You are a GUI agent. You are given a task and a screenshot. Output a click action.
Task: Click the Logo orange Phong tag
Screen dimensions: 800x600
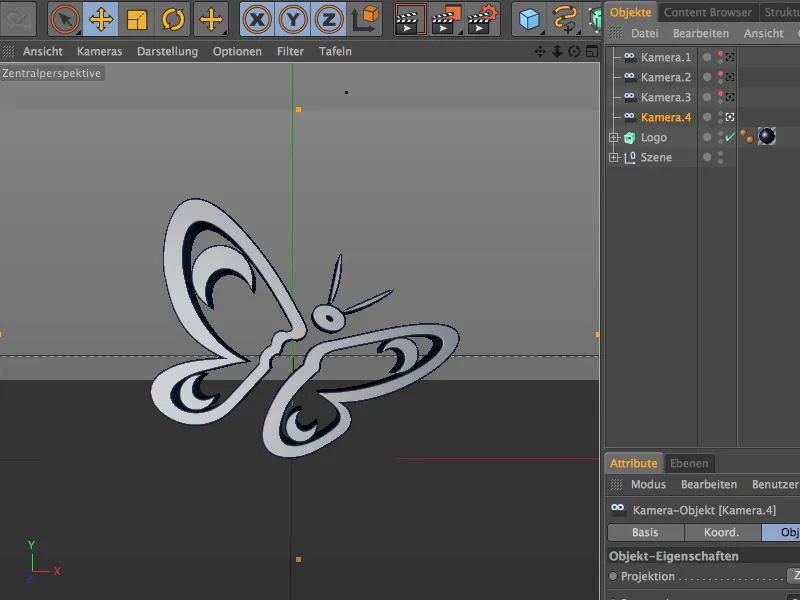pos(747,136)
